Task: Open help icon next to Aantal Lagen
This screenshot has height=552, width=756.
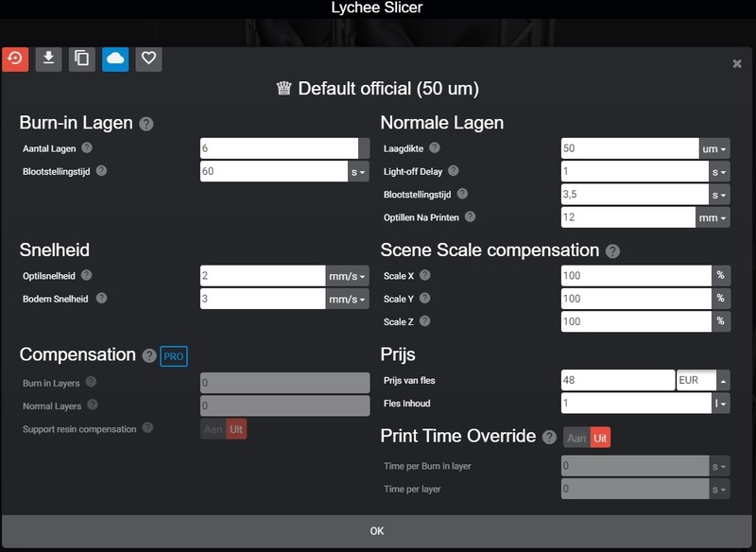Action: 87,147
